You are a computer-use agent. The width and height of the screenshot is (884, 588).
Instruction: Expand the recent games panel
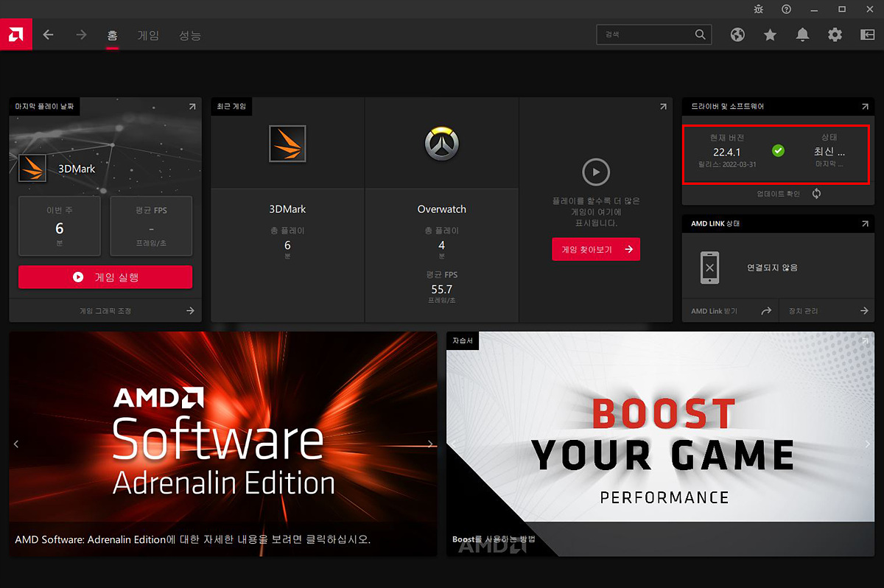click(662, 107)
